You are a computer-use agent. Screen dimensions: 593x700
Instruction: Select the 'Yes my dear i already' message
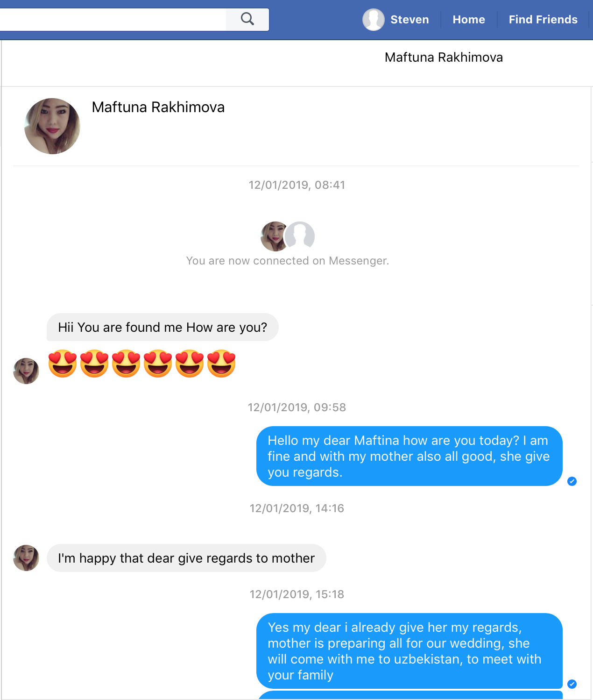click(x=409, y=651)
